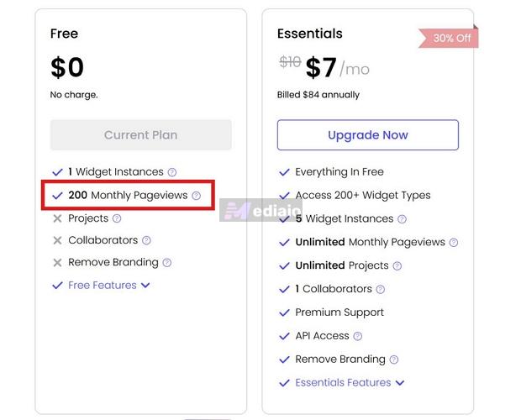Viewport: 521px width, 420px height.
Task: Click the Premium Support feature text
Action: [339, 312]
